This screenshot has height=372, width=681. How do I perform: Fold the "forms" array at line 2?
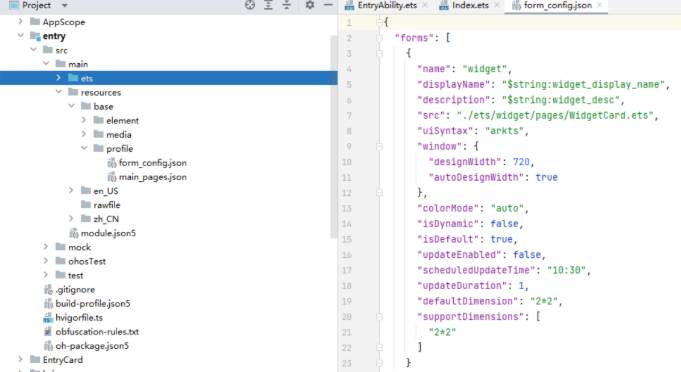click(x=379, y=38)
